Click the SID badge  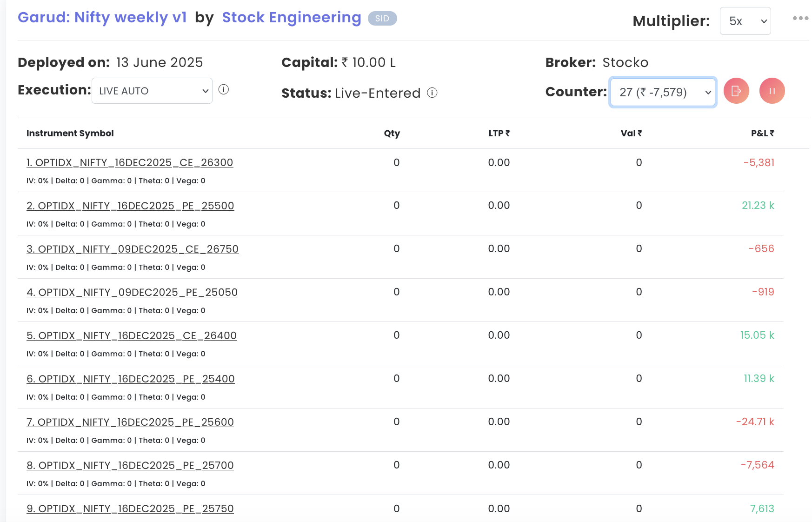click(382, 19)
